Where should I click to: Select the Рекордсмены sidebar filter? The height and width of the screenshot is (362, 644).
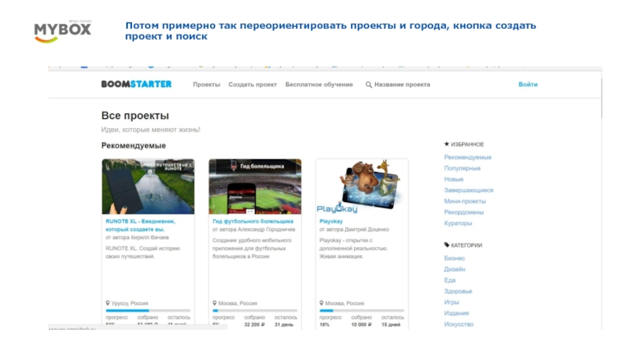point(464,212)
